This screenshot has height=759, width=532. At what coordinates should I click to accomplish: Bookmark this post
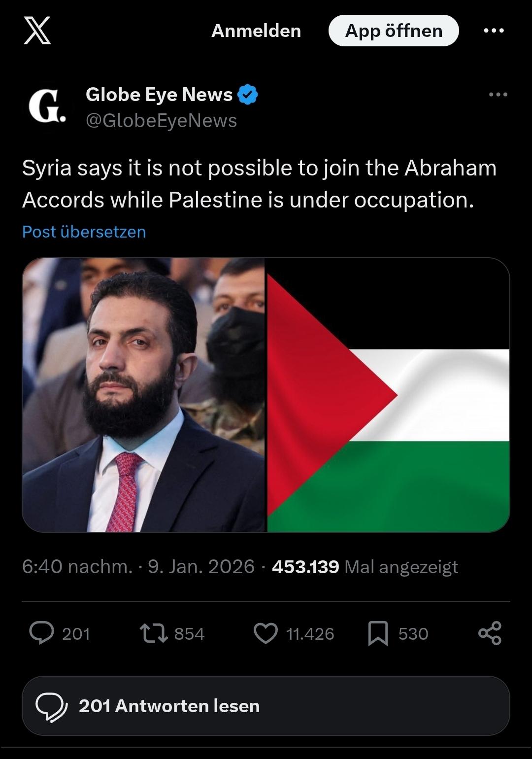(378, 633)
